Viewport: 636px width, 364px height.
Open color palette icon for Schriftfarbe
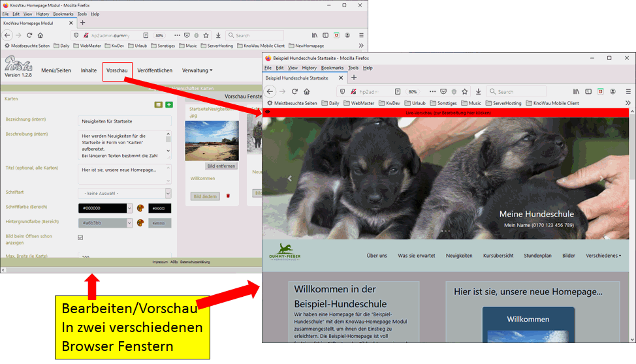140,208
